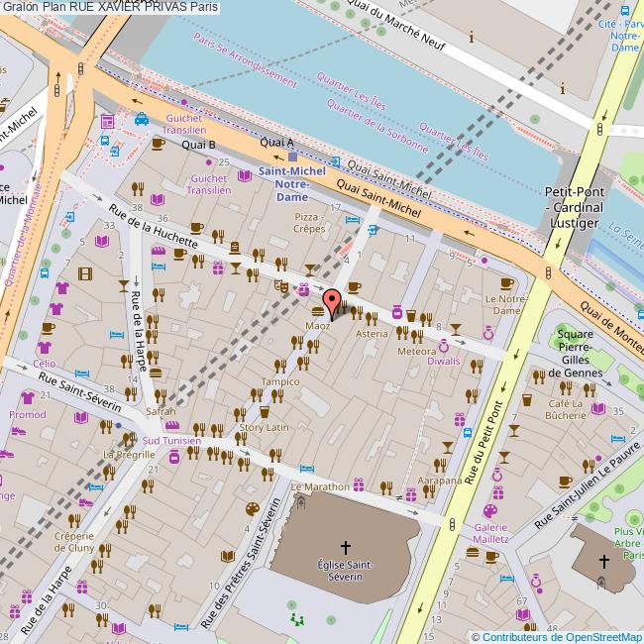Click the jewelry ring icon beside Diwalis
This screenshot has height=644, width=644.
(445, 345)
